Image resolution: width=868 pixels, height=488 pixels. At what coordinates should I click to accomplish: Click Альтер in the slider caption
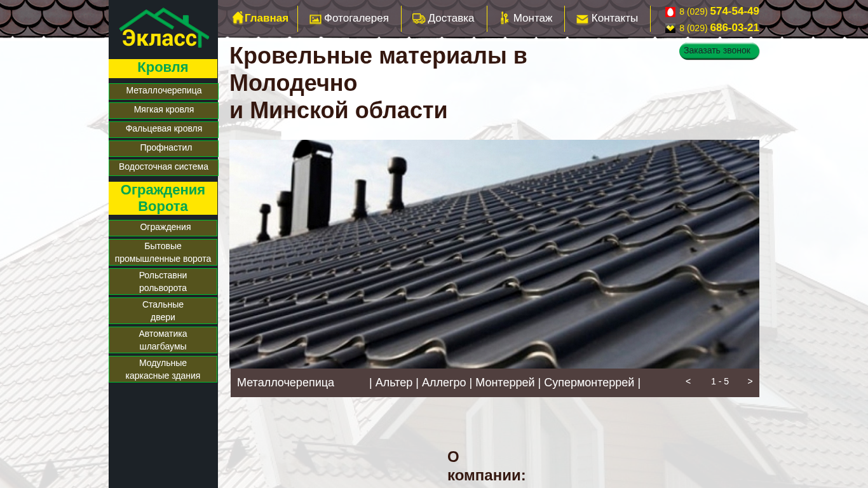pyautogui.click(x=394, y=383)
